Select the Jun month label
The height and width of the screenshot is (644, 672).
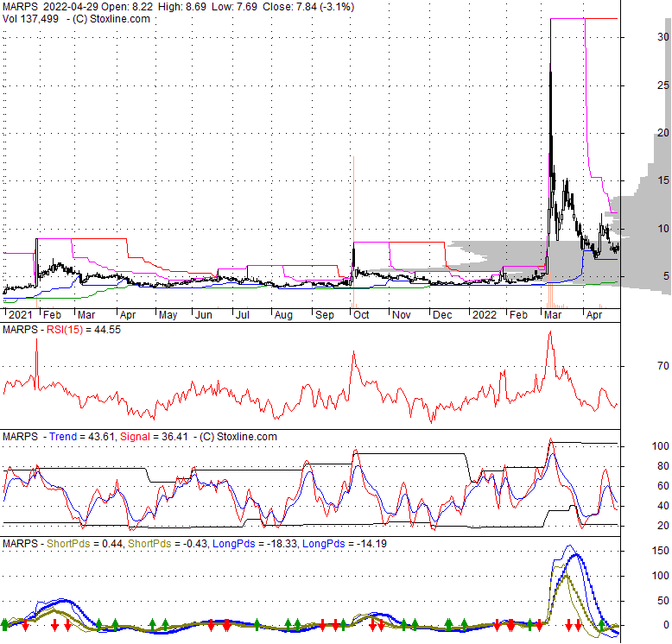[x=204, y=315]
